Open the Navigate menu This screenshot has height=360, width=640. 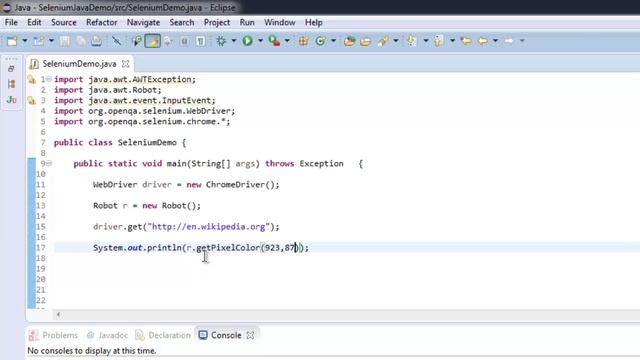click(143, 22)
